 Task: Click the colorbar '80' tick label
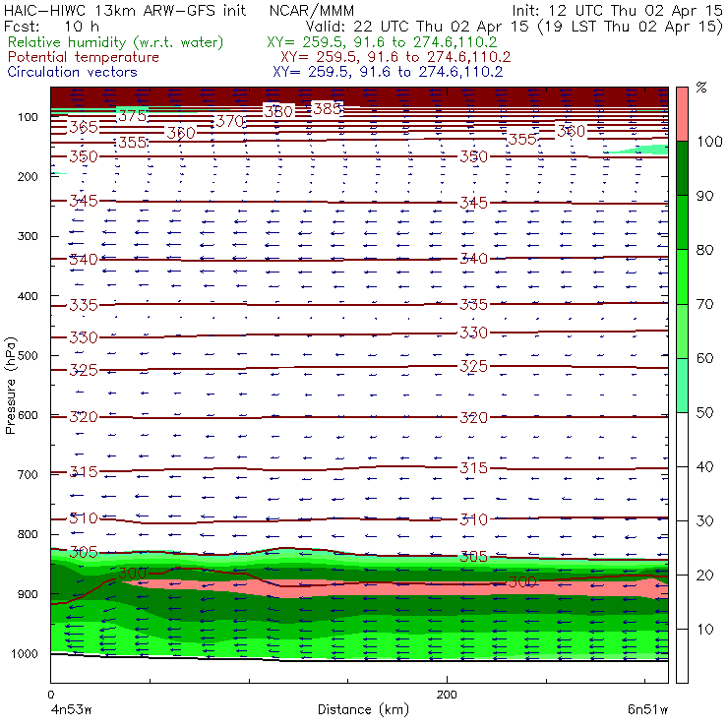(704, 250)
